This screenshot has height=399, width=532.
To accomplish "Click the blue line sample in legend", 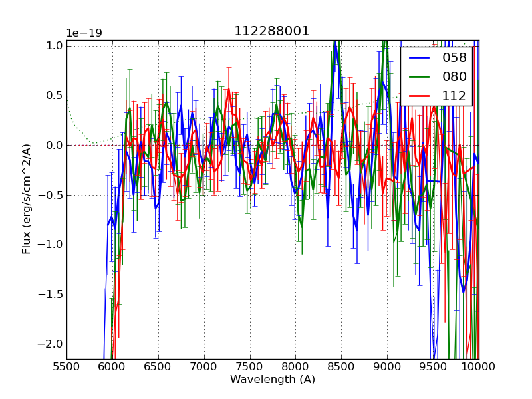I will tap(420, 58).
